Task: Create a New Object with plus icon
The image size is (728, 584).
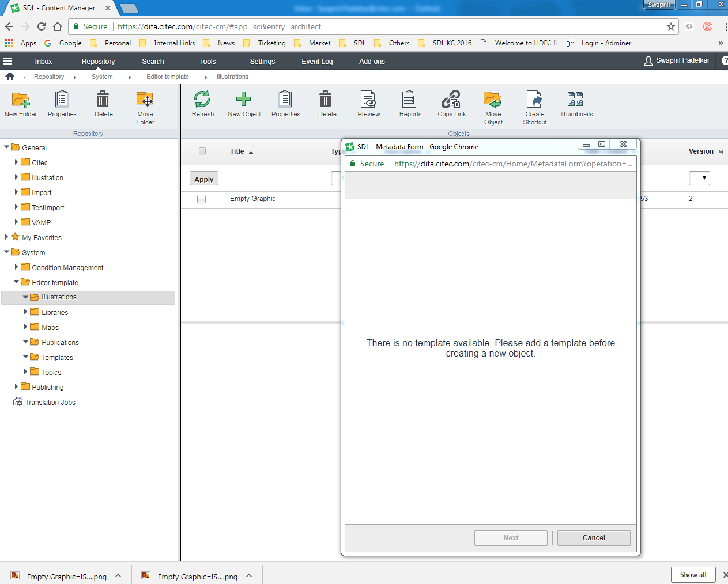Action: 244,100
